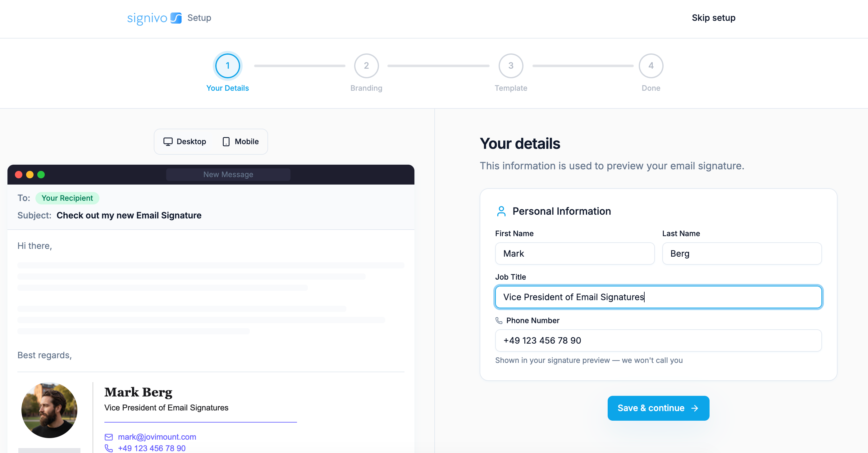The height and width of the screenshot is (453, 868).
Task: Click the Phone Number input field
Action: point(658,341)
